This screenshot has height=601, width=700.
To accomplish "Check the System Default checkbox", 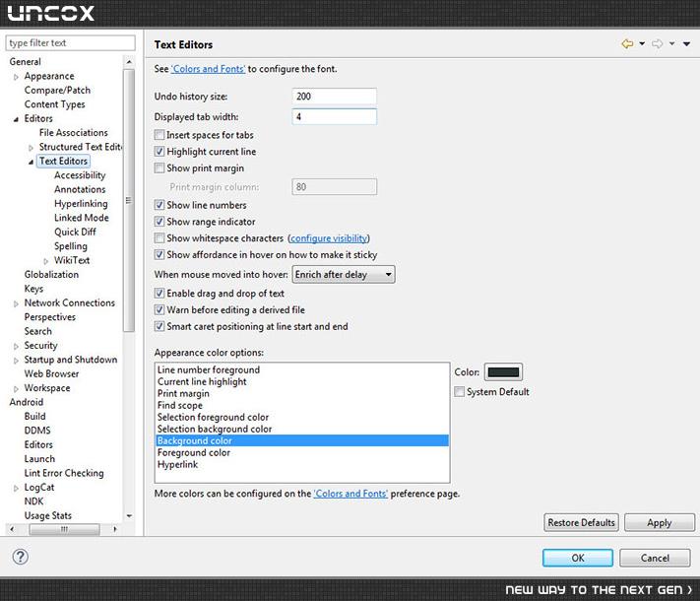I will (459, 391).
